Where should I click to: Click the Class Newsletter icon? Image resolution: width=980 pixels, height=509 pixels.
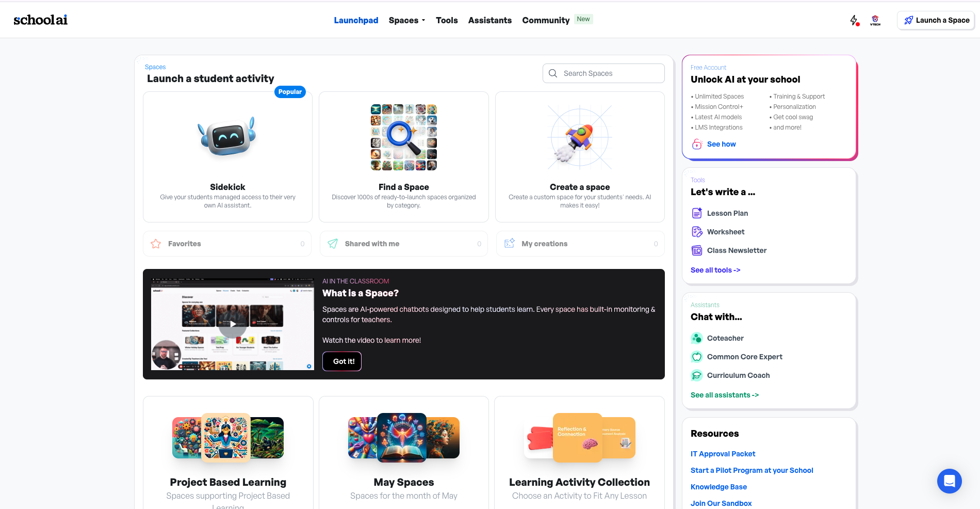coord(697,250)
